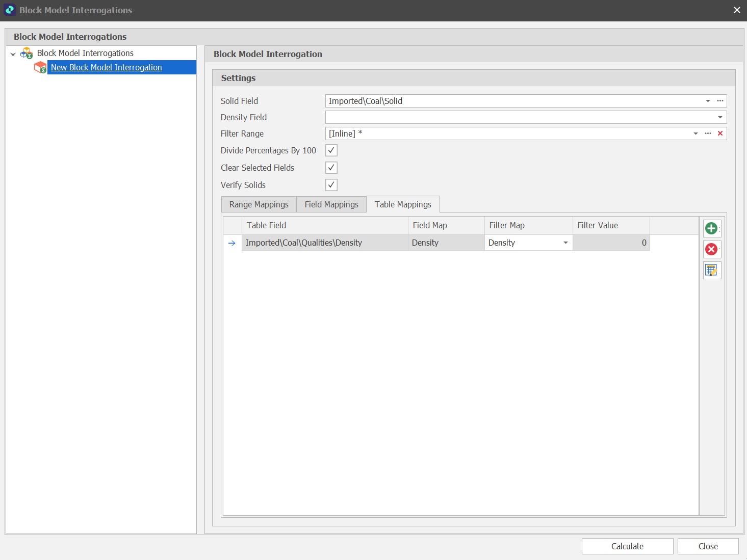Switch to the Range Mappings tab

coord(259,204)
